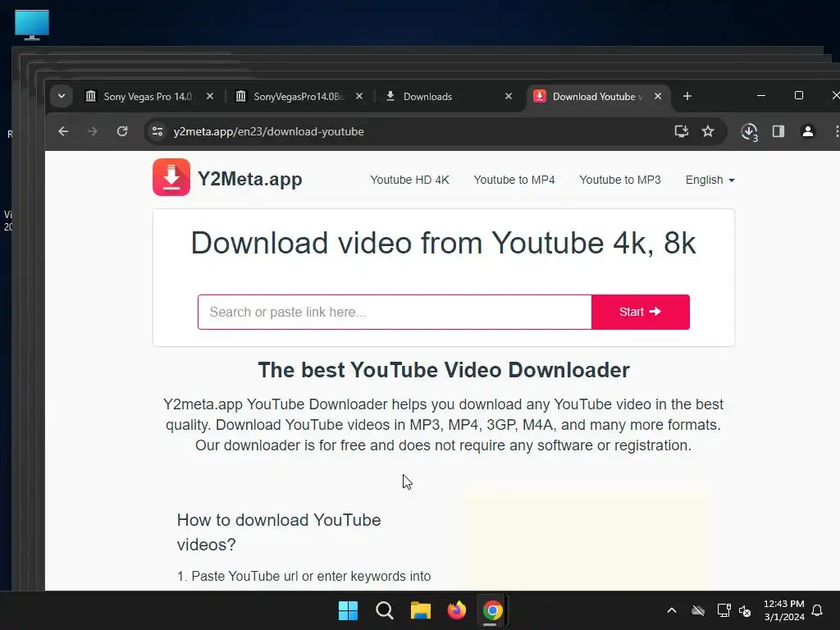
Task: Close the Downloads tab
Action: [509, 97]
